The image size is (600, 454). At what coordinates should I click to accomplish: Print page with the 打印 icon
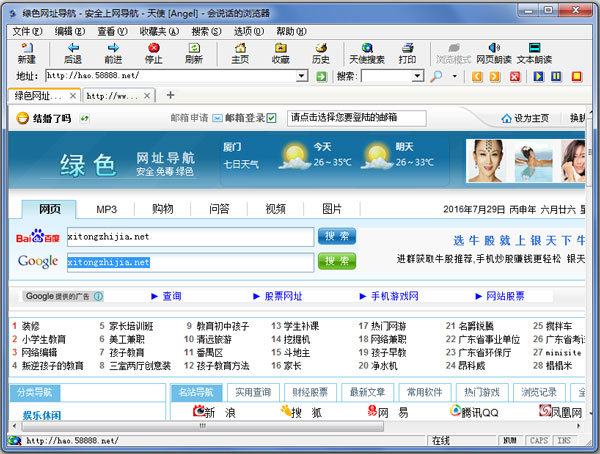407,53
